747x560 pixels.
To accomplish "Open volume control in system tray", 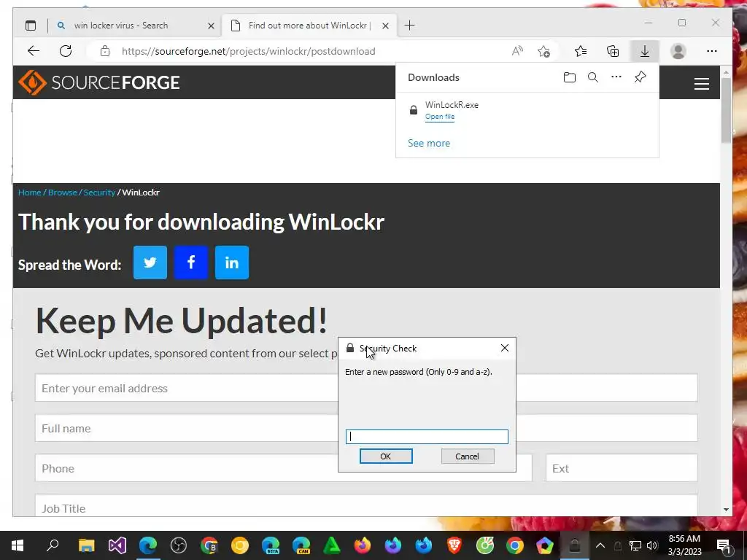I will point(652,545).
